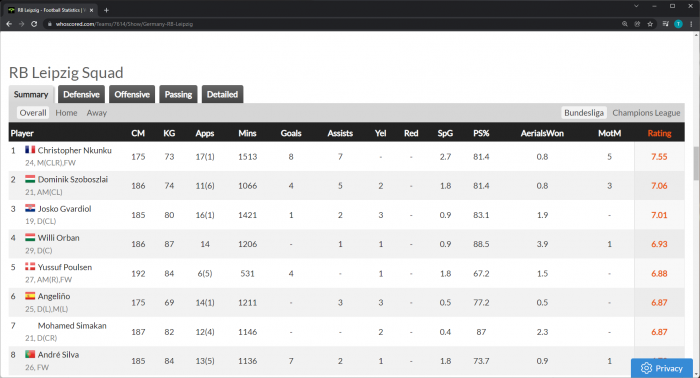Open site info padlock icon
700x378 pixels.
click(x=50, y=24)
